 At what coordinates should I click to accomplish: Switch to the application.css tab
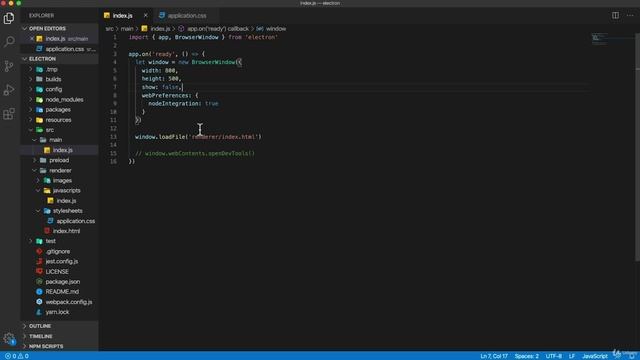(187, 16)
